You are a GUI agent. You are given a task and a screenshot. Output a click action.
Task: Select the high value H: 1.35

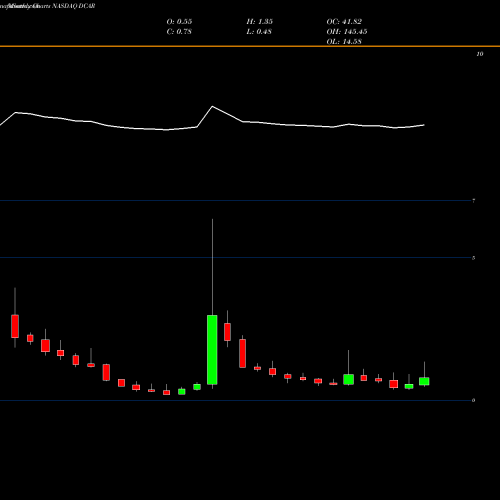(x=260, y=21)
